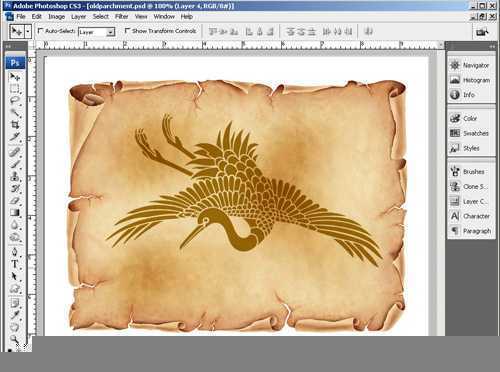Click the distribute vertical centers icon
This screenshot has width=500, height=372.
click(301, 32)
